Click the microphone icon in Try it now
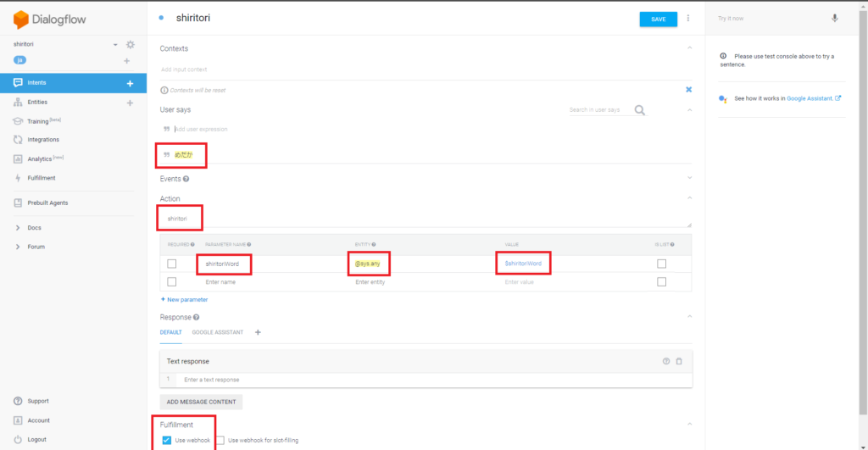This screenshot has height=450, width=868. [x=835, y=18]
